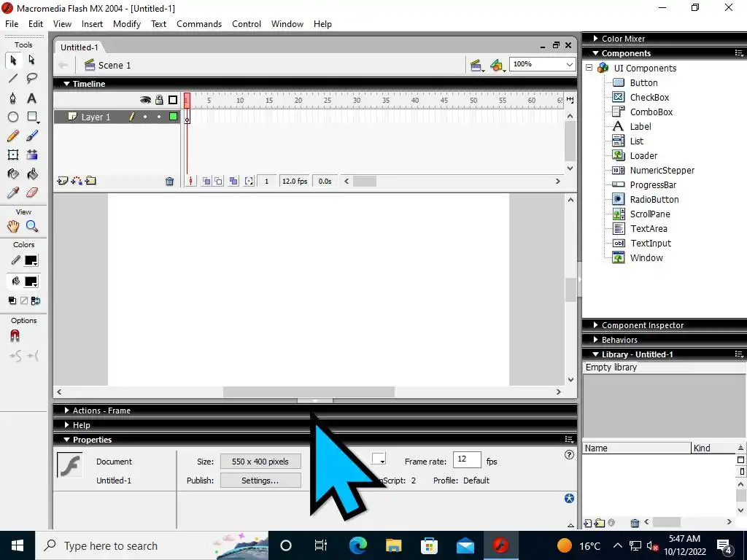Pick the Pen tool
Image resolution: width=747 pixels, height=560 pixels.
[x=13, y=98]
